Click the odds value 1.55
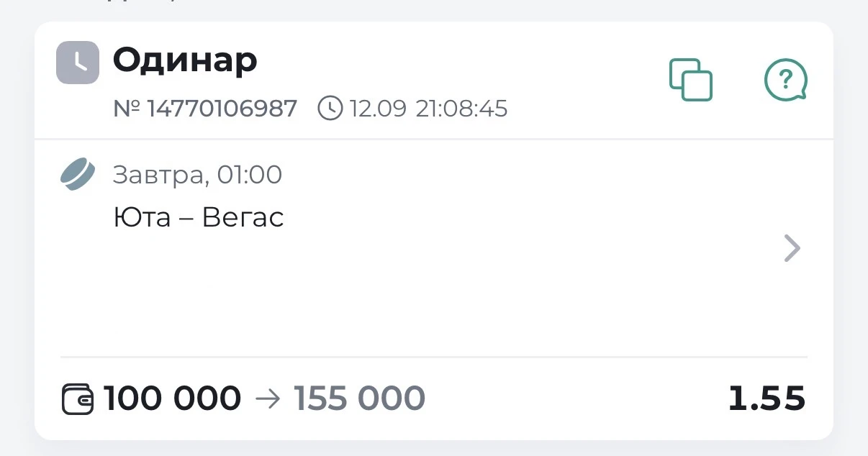Screen dimensions: 868x456 point(767,399)
